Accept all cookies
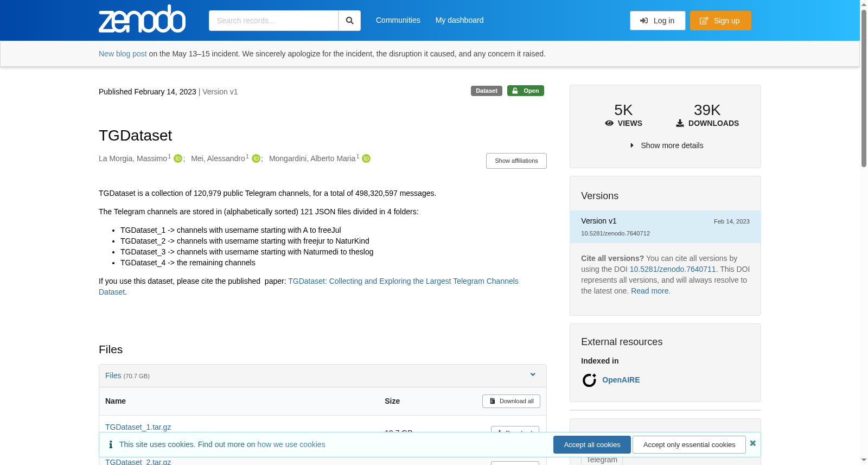Screen dimensions: 868x465 pos(592,445)
